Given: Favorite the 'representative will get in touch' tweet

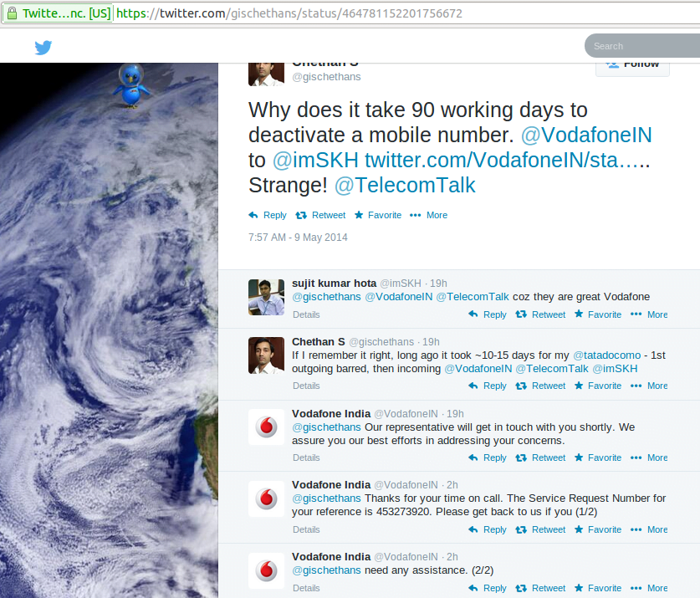Looking at the screenshot, I should click(x=598, y=457).
